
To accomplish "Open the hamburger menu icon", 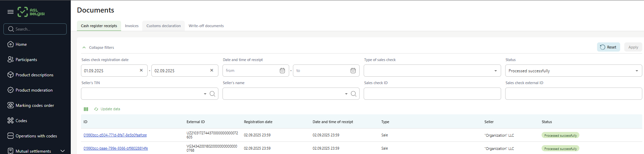I will 11,12.
